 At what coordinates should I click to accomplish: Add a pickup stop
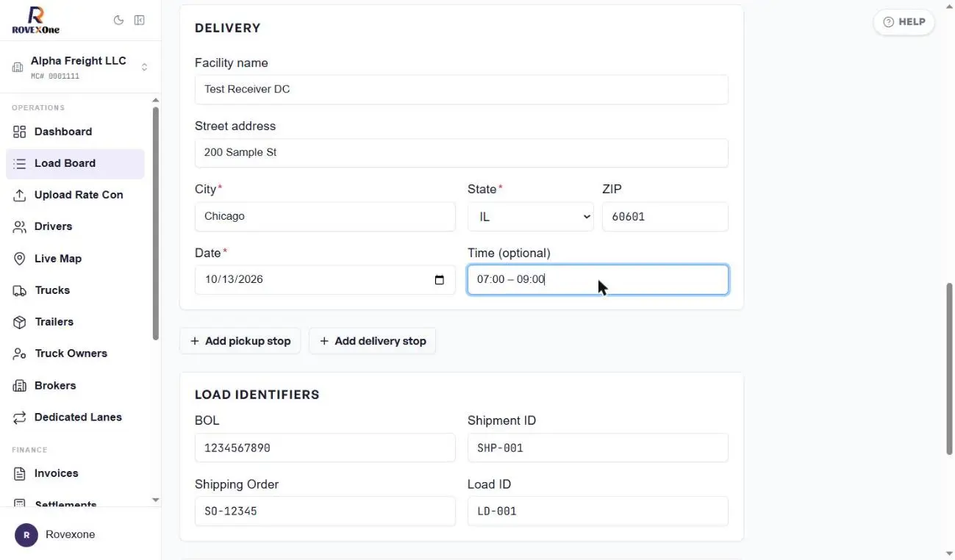tap(240, 341)
